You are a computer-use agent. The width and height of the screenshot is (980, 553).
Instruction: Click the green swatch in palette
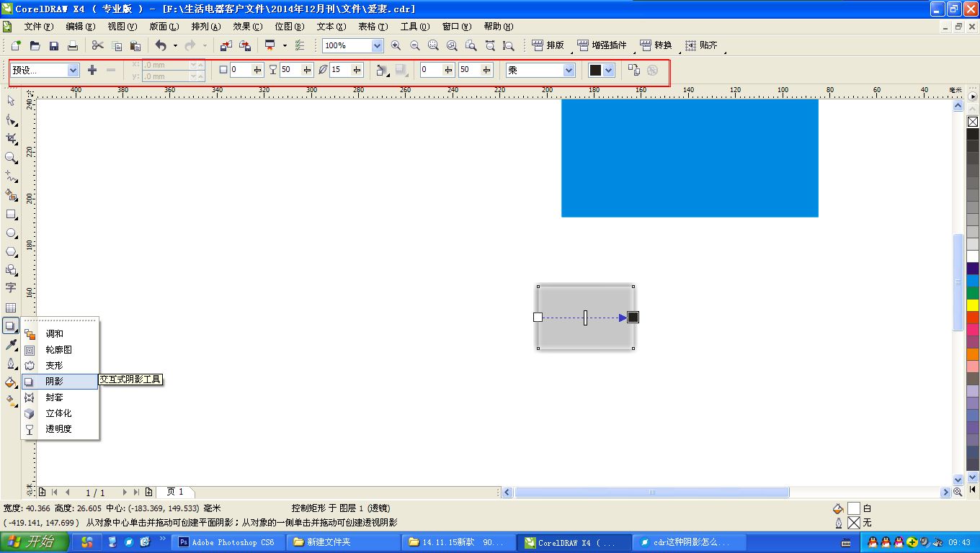pos(973,293)
